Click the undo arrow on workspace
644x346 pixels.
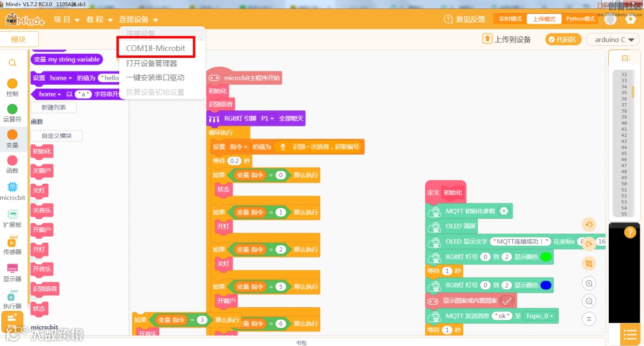click(589, 225)
